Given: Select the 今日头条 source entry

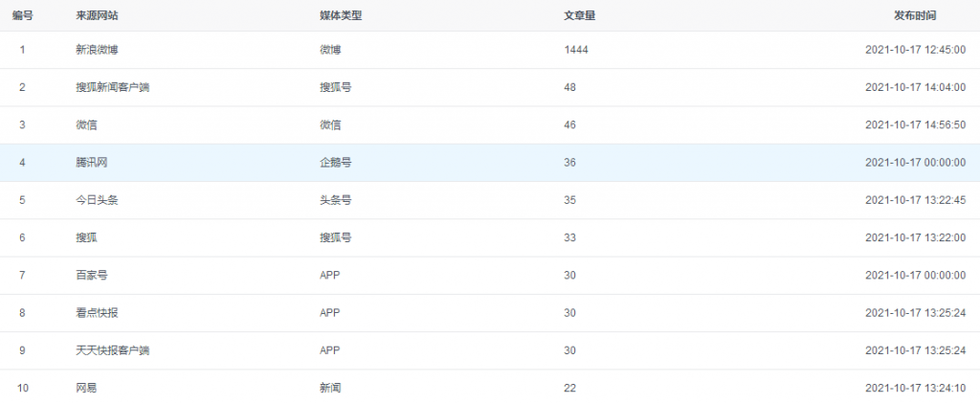Looking at the screenshot, I should (x=97, y=200).
